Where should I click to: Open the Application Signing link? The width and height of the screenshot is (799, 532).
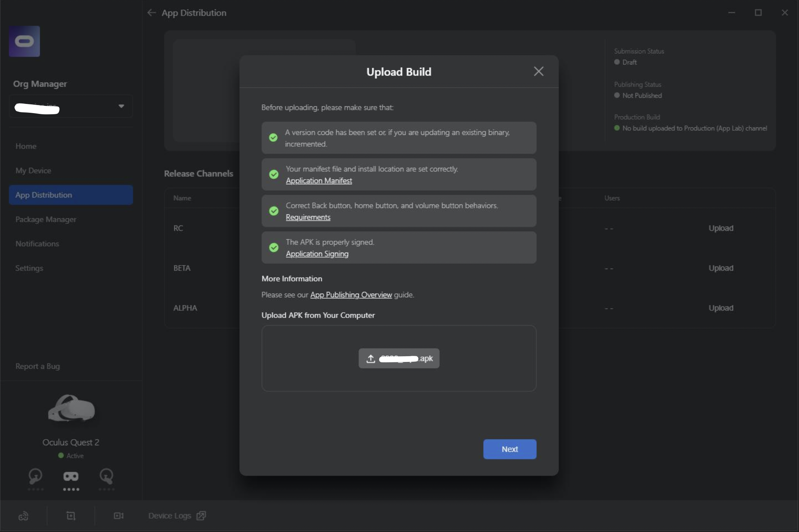click(317, 254)
